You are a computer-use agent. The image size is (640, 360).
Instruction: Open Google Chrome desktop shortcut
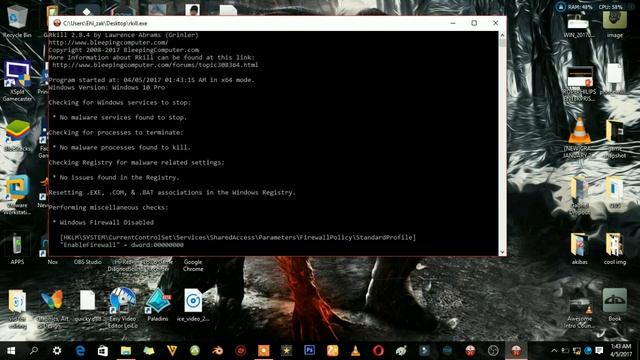coord(193,265)
